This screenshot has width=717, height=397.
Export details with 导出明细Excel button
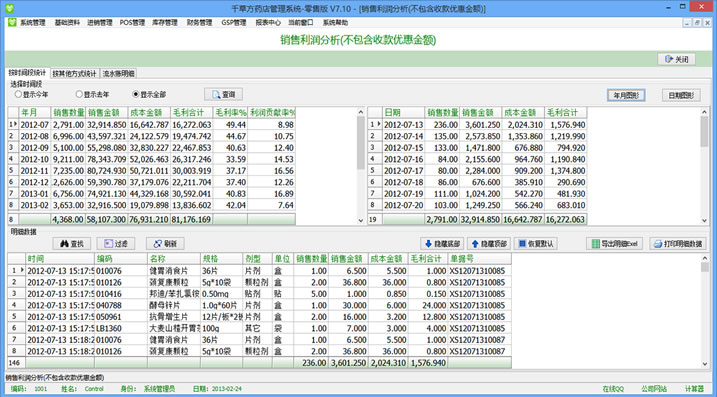pos(615,244)
